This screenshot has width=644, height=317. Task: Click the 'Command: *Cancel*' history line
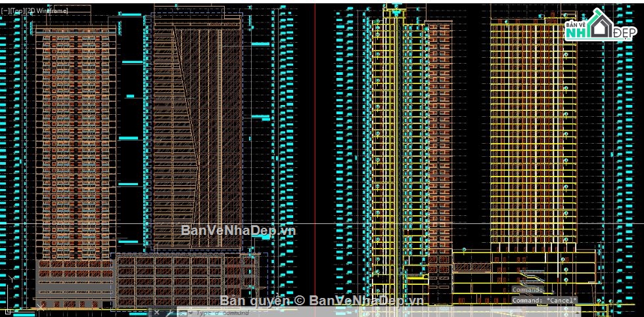tap(544, 300)
